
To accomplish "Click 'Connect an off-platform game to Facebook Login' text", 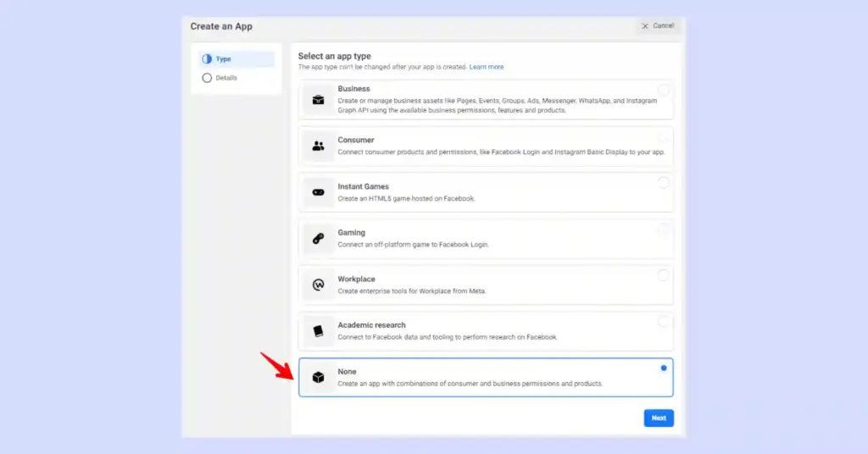I will pos(414,245).
